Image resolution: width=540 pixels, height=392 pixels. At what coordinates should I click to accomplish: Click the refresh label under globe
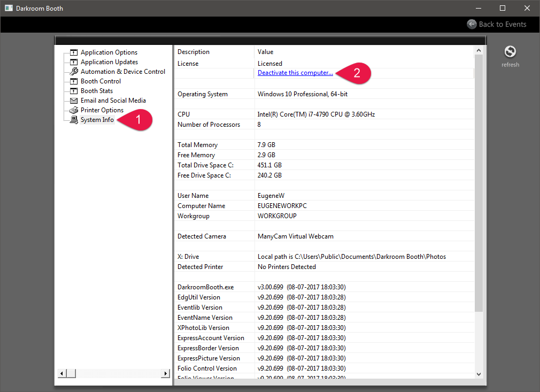click(x=510, y=65)
